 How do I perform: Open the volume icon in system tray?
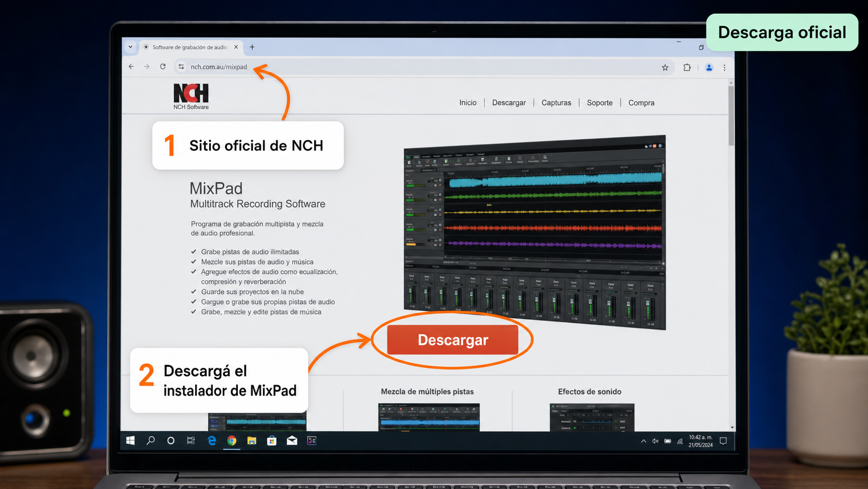pos(656,441)
